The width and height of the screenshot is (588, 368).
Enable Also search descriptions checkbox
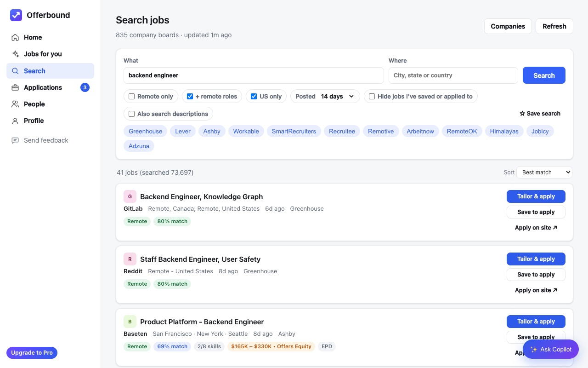click(x=131, y=114)
